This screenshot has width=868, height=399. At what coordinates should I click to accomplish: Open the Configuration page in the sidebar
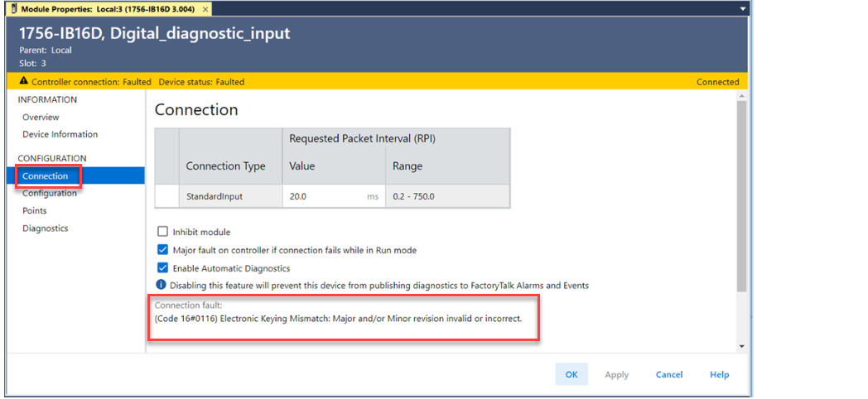[x=50, y=193]
